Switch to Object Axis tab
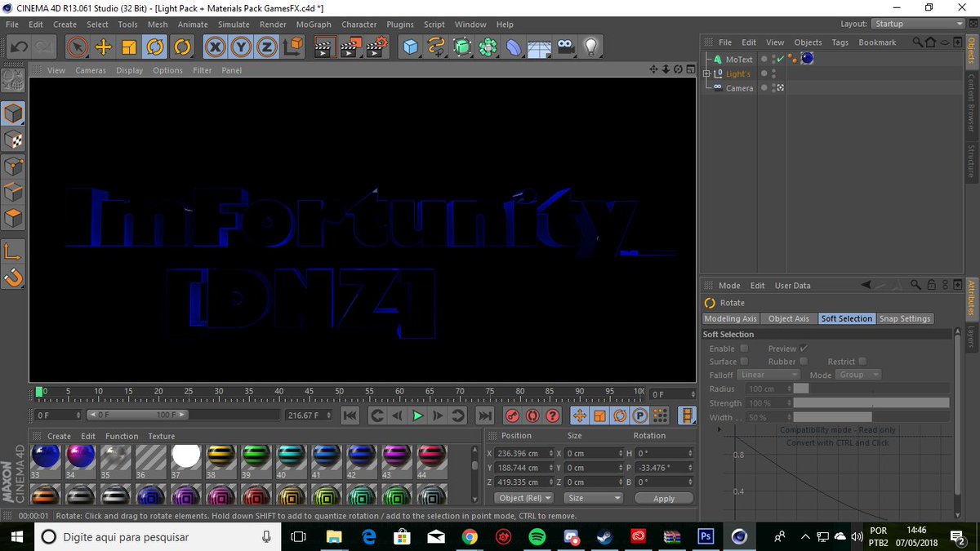The width and height of the screenshot is (980, 551). click(x=789, y=318)
